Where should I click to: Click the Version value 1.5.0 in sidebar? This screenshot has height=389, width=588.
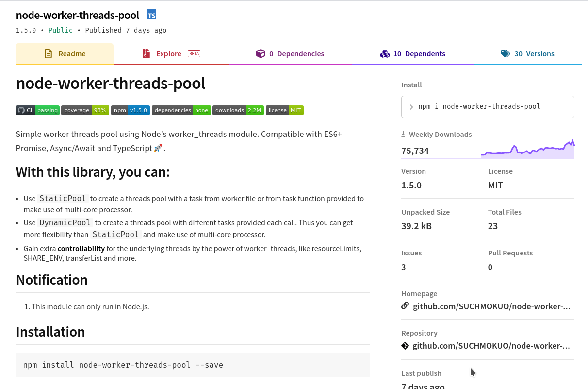411,185
